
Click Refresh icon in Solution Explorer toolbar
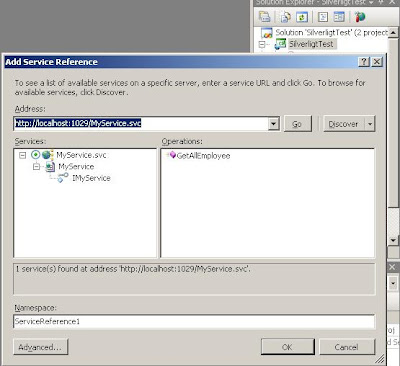click(x=302, y=17)
